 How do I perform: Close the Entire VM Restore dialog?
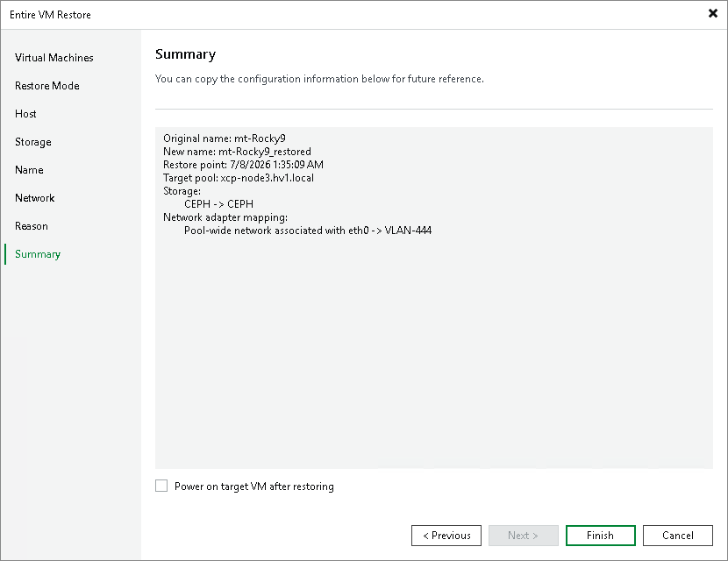(713, 13)
